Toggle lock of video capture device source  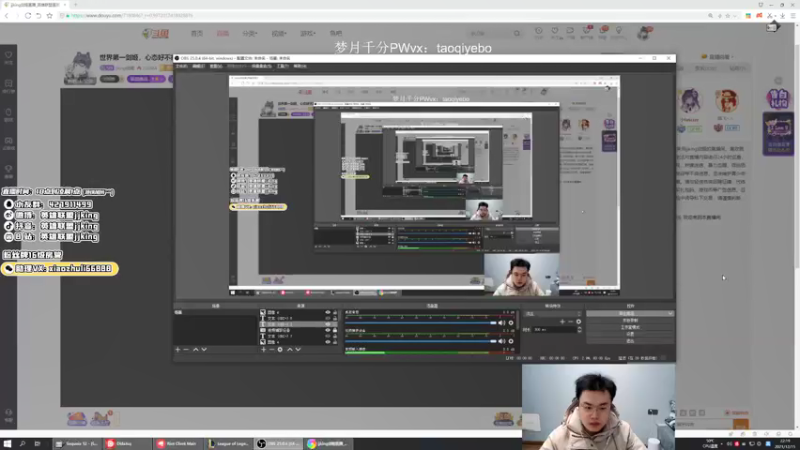335,330
